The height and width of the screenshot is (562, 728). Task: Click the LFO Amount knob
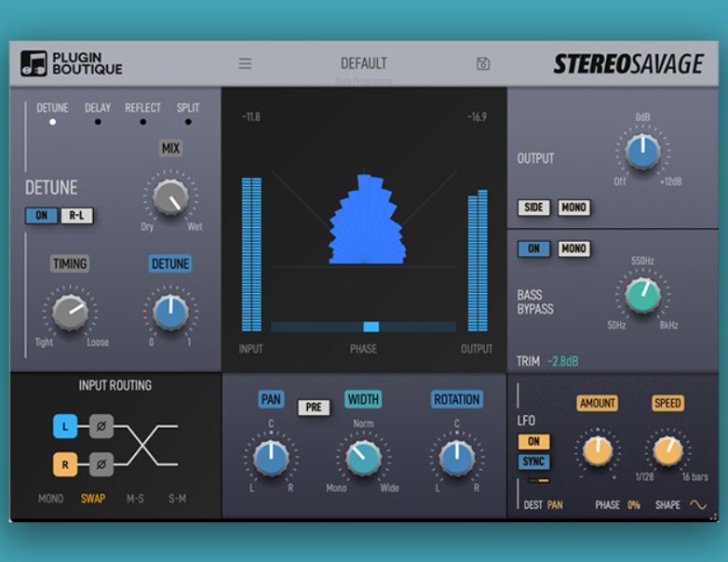(598, 450)
